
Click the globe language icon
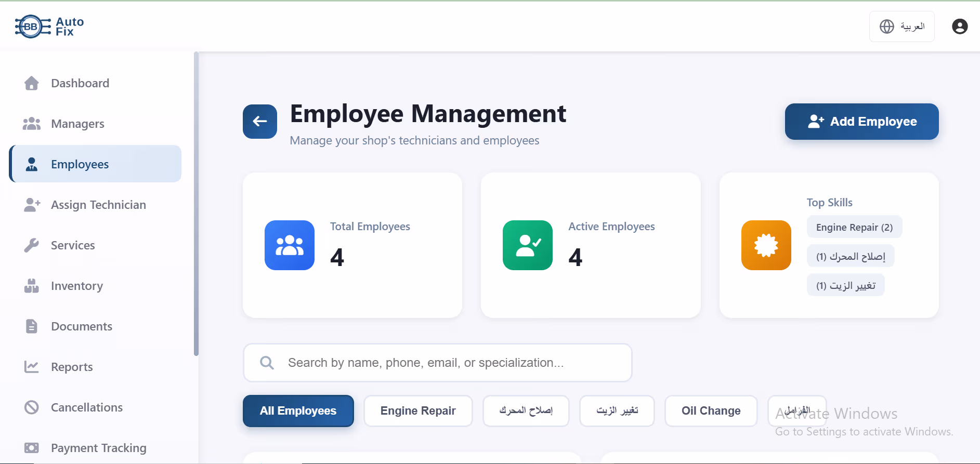point(887,26)
